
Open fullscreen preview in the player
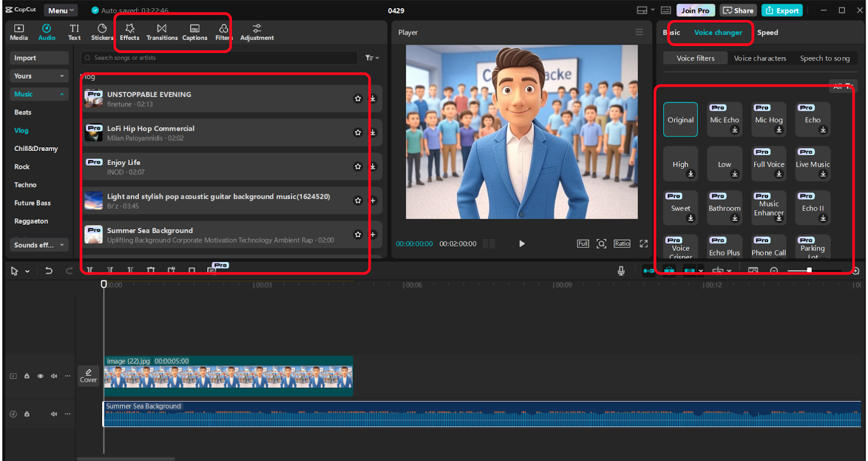point(643,244)
